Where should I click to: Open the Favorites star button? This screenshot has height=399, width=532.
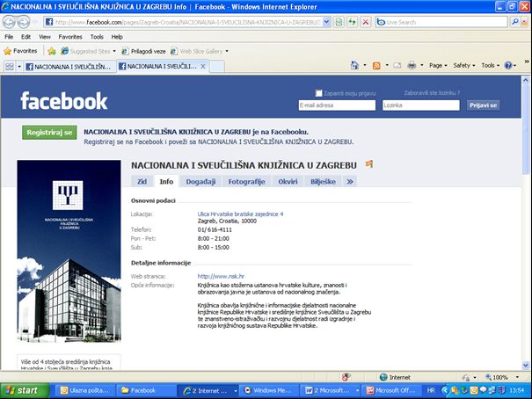[20, 51]
